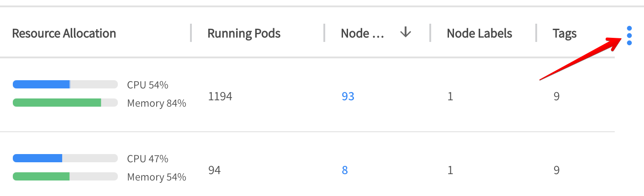Click the 94 running pods value

click(x=214, y=170)
